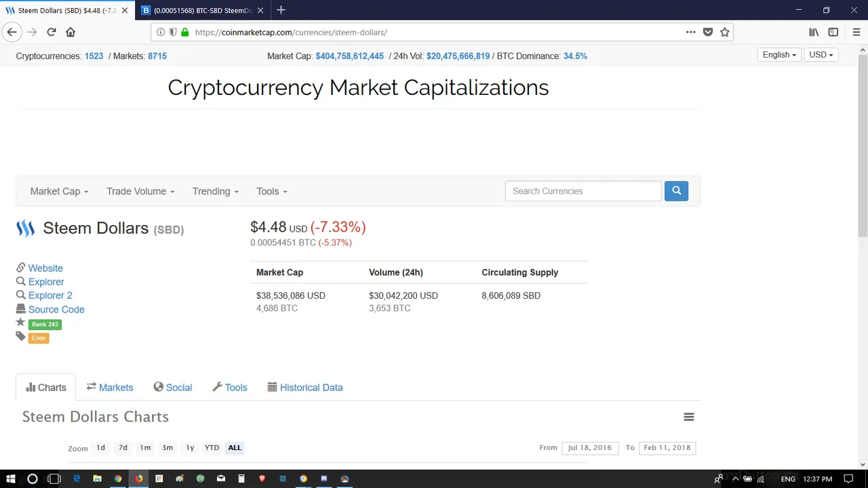Viewport: 868px width, 488px height.
Task: Click the green Rank 243 badge
Action: click(x=45, y=324)
